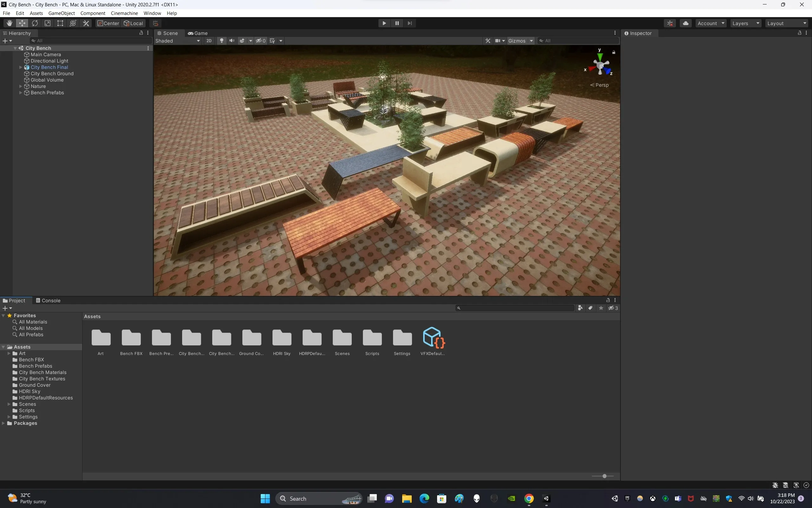Select Directional Light in Hierarchy
This screenshot has width=812, height=508.
pyautogui.click(x=49, y=61)
